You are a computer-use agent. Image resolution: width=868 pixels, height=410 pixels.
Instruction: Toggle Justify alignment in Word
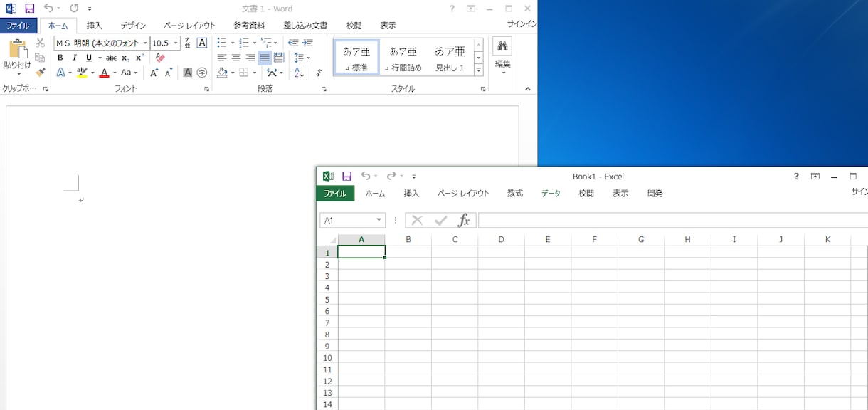coord(265,58)
